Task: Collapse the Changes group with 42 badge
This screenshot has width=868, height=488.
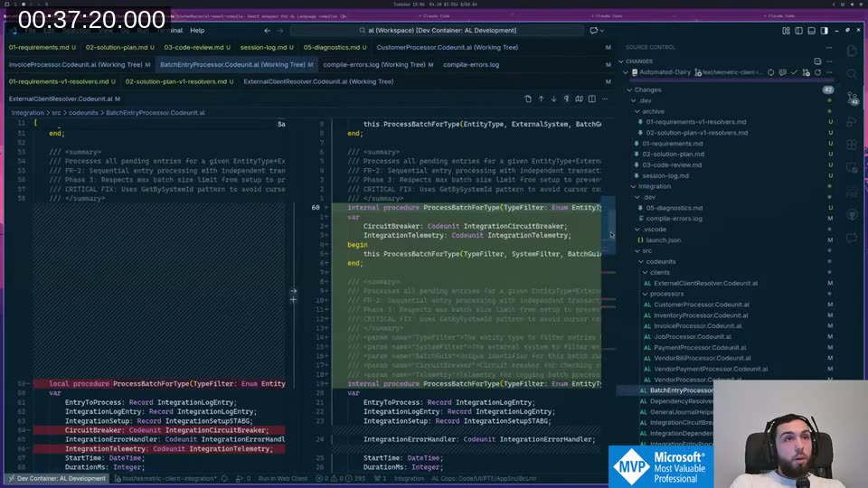Action: [647, 89]
